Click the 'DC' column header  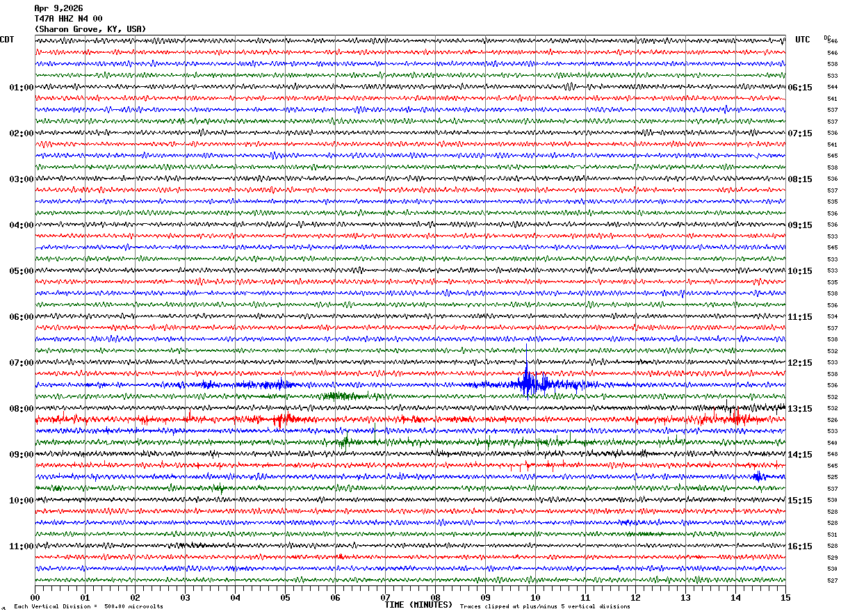click(827, 38)
